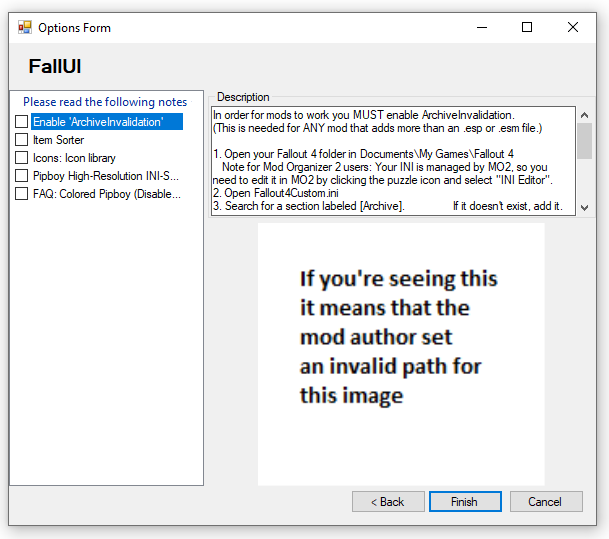Click the Finish button
This screenshot has height=539, width=609.
pos(465,502)
